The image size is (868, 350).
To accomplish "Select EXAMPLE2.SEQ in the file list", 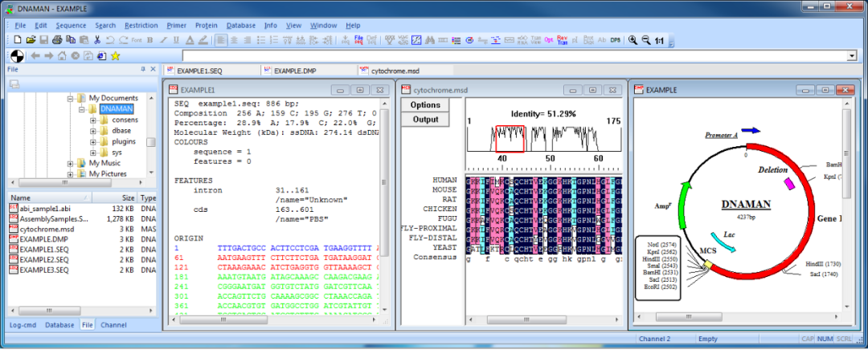I will 43,260.
